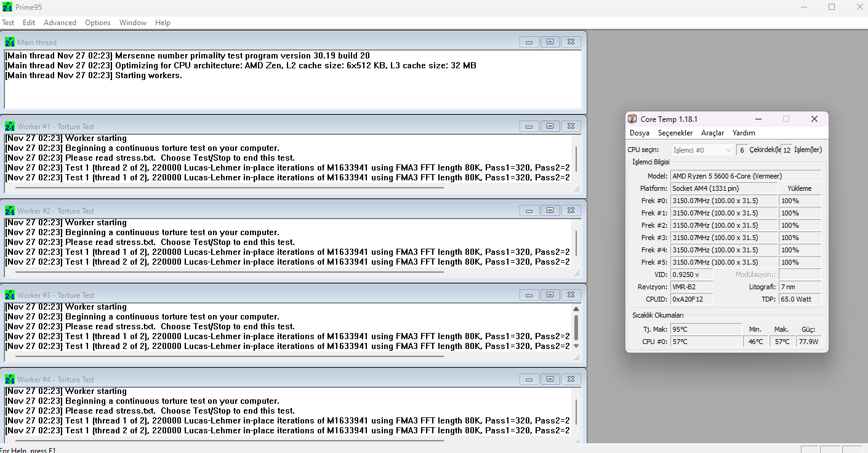Viewport: 868px width, 453px height.
Task: Minimize the Worker #2 child window
Action: pyautogui.click(x=529, y=210)
